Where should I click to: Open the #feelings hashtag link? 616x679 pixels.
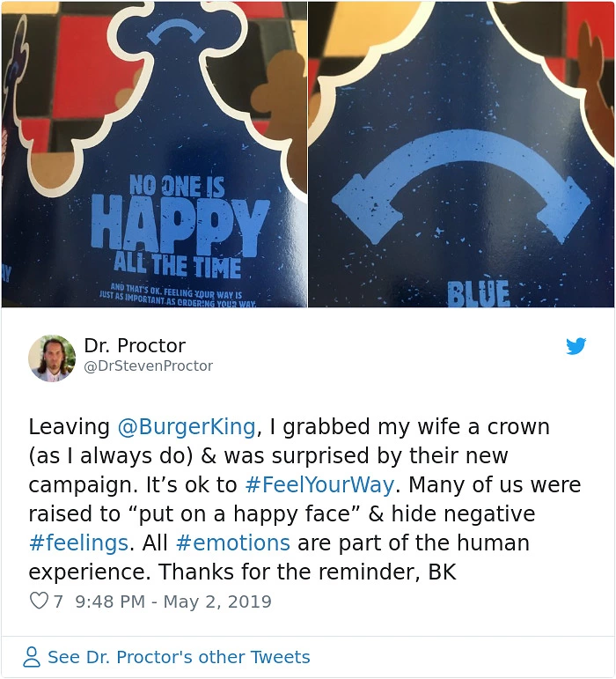(x=78, y=543)
